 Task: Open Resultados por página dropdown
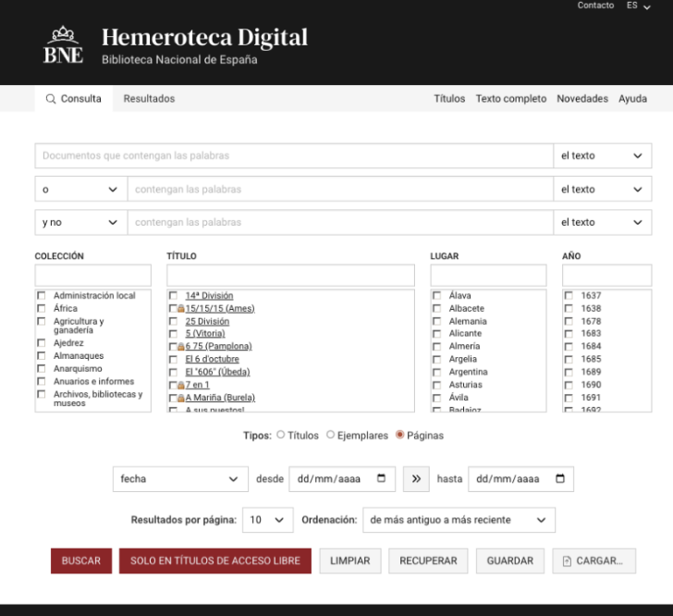point(267,520)
